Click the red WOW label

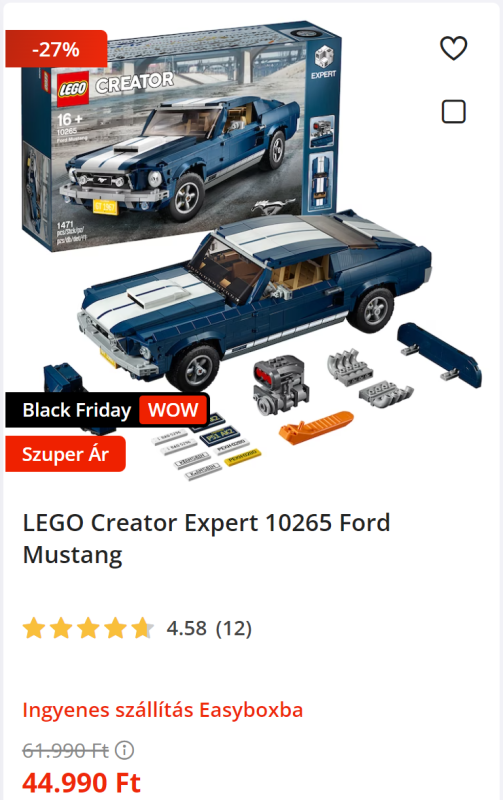click(x=173, y=410)
